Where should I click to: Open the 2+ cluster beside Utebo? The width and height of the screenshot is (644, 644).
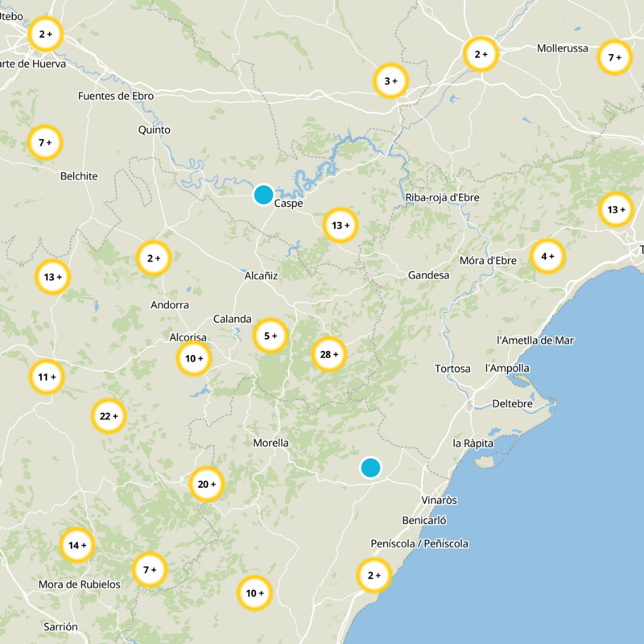[45, 34]
